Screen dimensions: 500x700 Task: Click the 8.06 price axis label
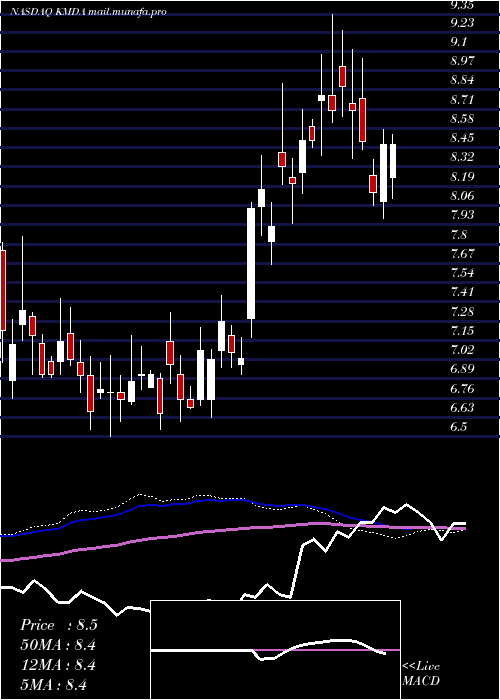tap(462, 196)
